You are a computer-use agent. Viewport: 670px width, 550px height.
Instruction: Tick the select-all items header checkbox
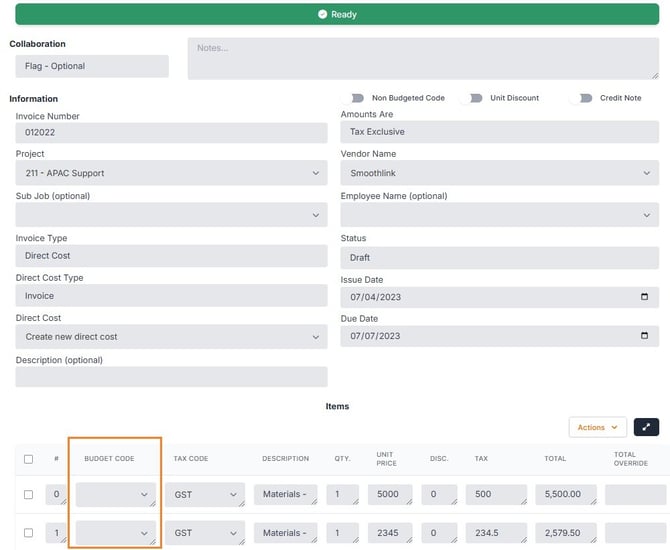point(29,459)
